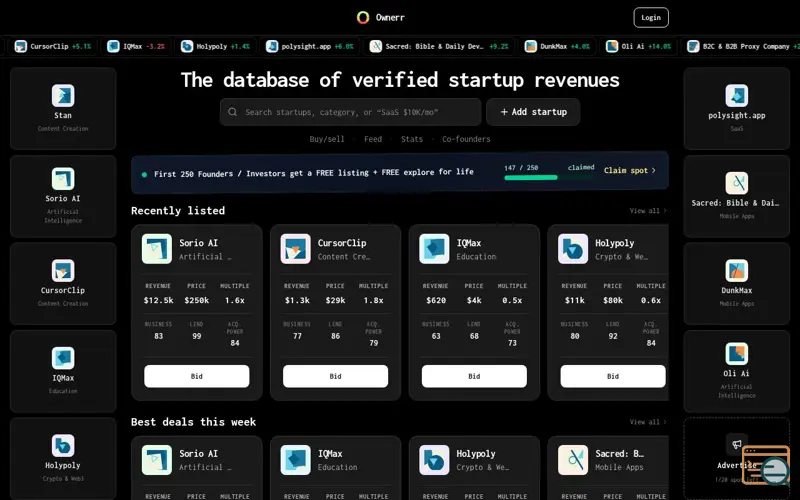Click Holypoly logo in Recently listed
Image resolution: width=800 pixels, height=500 pixels.
tap(573, 249)
